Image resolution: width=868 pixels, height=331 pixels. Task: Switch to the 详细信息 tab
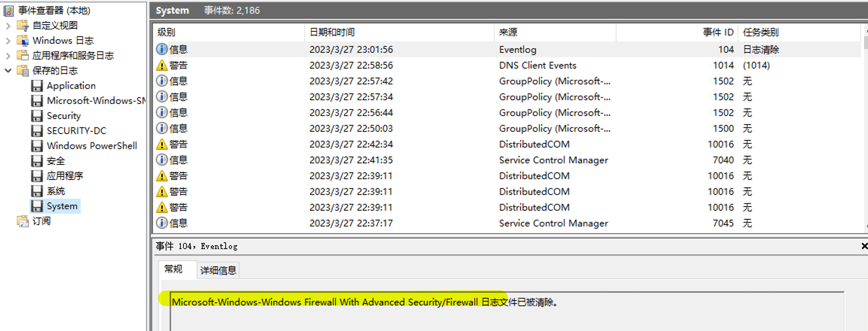tap(218, 270)
